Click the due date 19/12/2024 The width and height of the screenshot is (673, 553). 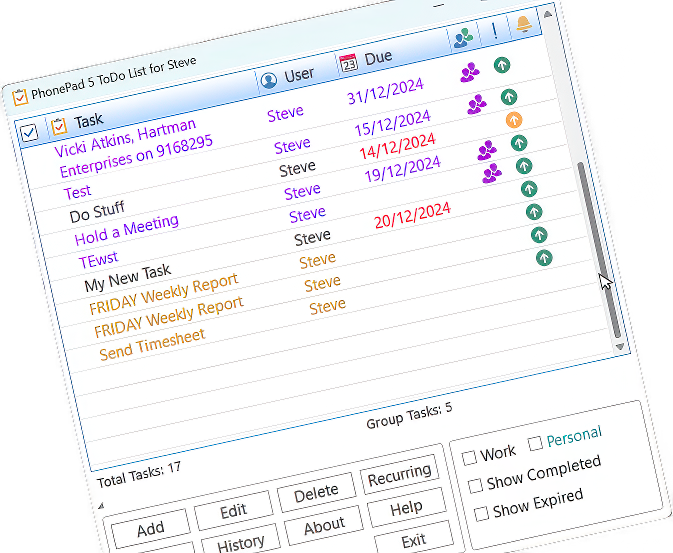(x=403, y=169)
